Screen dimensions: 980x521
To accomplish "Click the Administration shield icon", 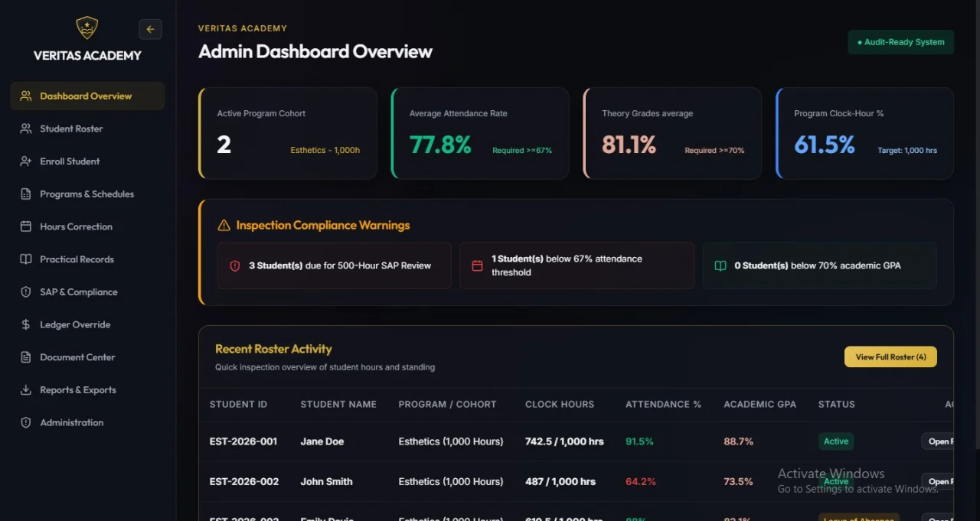I will [26, 422].
